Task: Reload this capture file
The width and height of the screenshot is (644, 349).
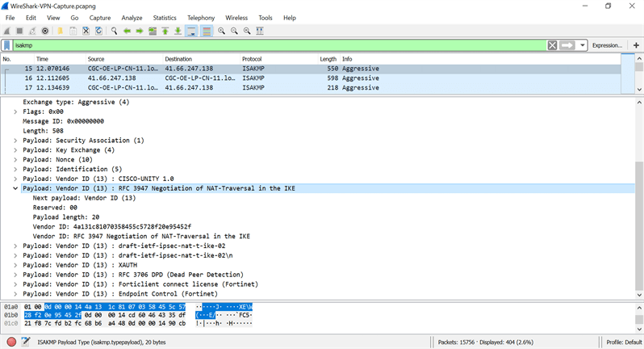Action: 98,31
